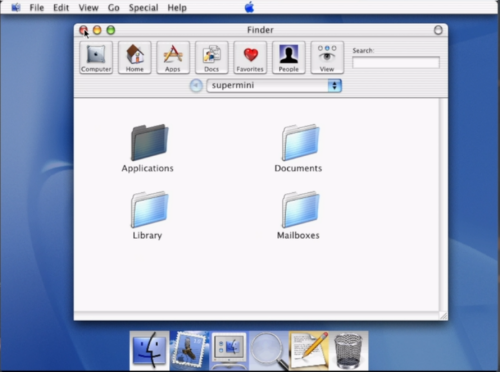Open People toolbar shortcut
Viewport: 500px width, 372px height.
[289, 57]
